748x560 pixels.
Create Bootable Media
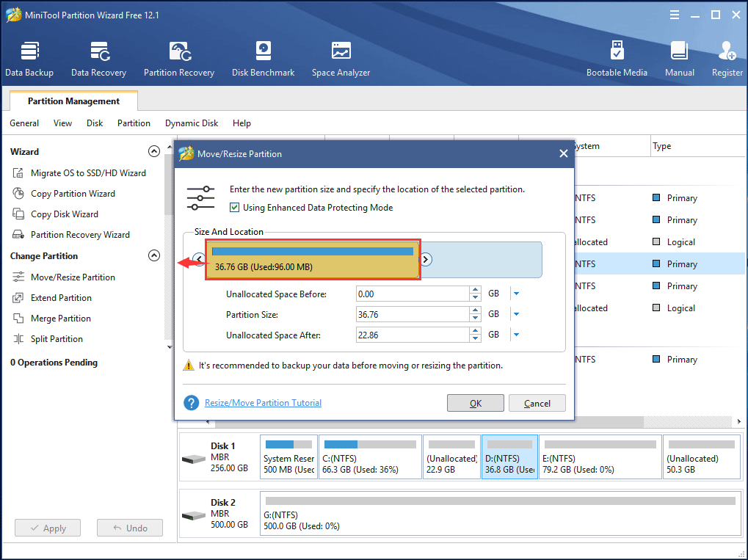[617, 59]
